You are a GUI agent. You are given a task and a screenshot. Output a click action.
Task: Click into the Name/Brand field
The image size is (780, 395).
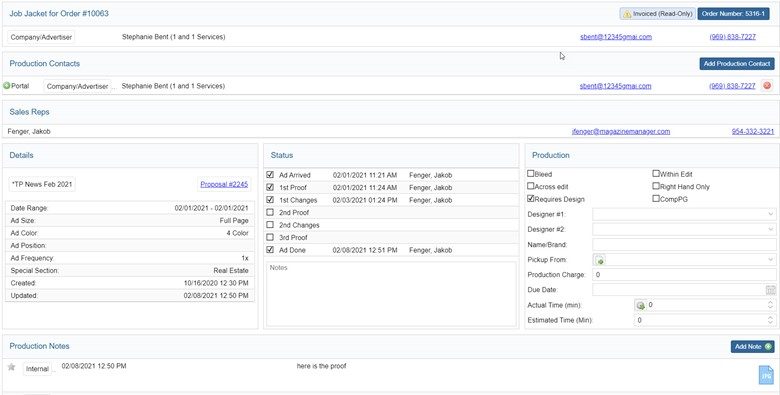pos(684,245)
